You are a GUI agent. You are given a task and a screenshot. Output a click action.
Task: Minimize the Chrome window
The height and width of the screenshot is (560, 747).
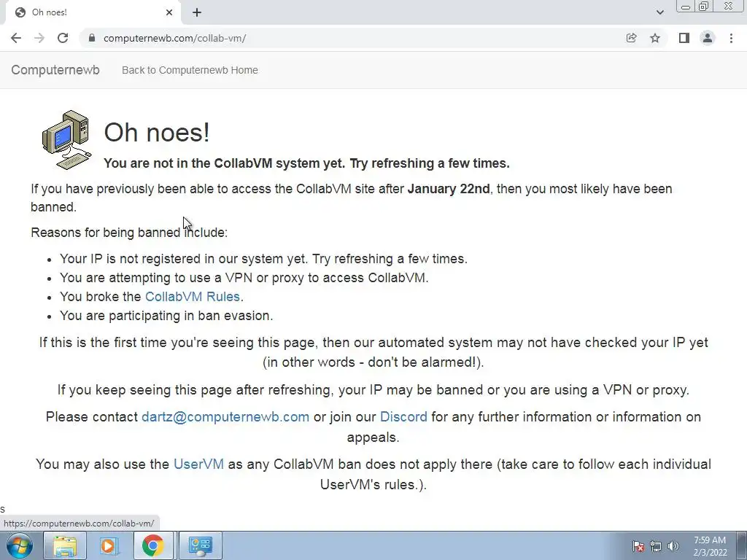point(686,6)
